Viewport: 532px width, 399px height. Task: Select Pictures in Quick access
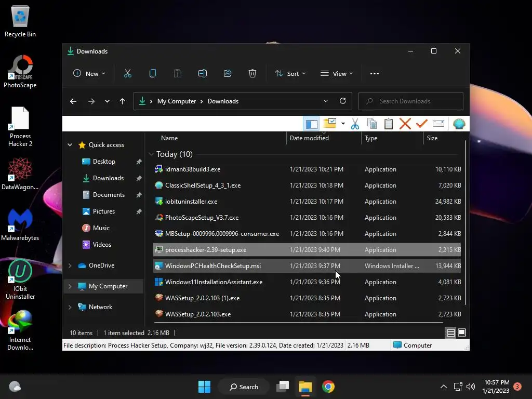click(x=103, y=211)
